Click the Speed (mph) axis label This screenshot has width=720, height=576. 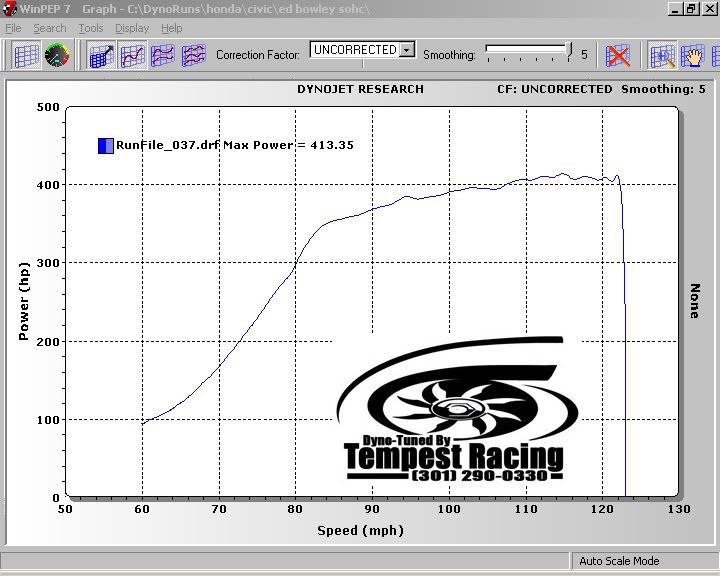(x=360, y=531)
